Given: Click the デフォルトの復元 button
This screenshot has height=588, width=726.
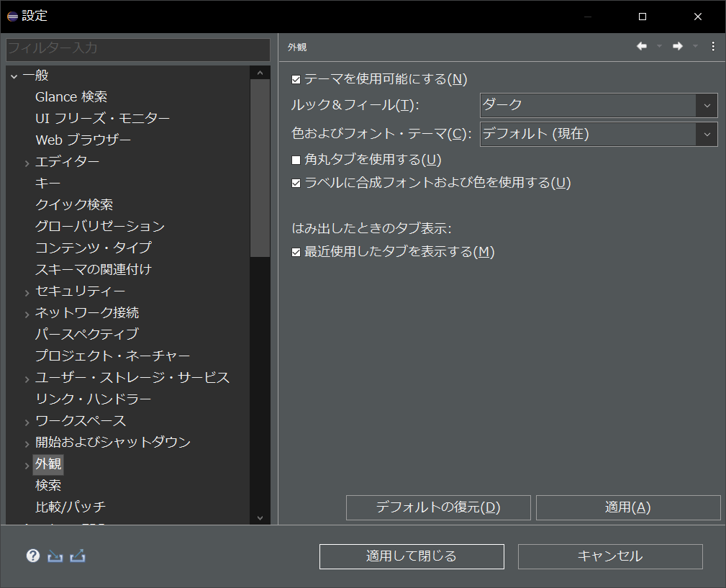Looking at the screenshot, I should 438,507.
